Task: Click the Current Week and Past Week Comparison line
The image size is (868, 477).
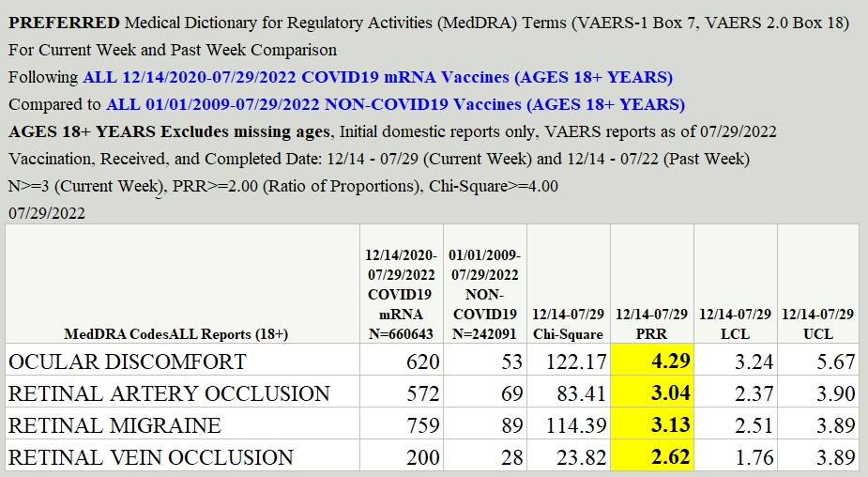Action: pos(172,50)
